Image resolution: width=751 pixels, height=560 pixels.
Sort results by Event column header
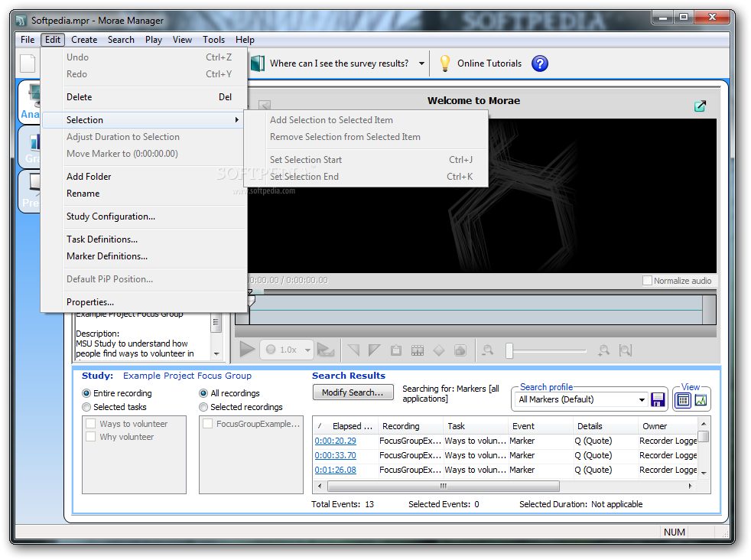(541, 426)
